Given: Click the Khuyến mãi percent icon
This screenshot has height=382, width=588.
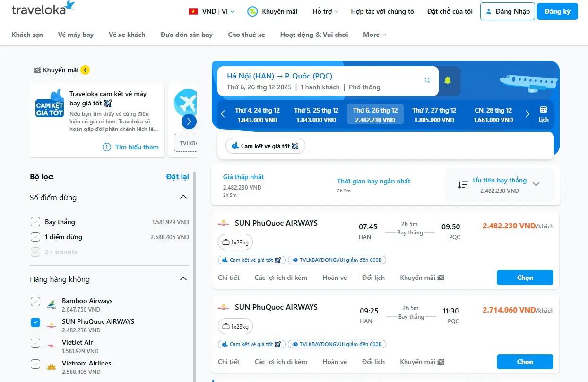Looking at the screenshot, I should point(252,11).
